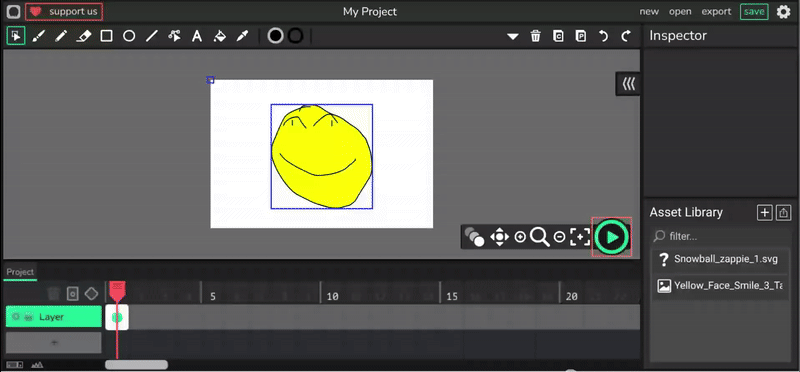This screenshot has height=372, width=800.
Task: Click the recenter canvas icon
Action: 580,237
